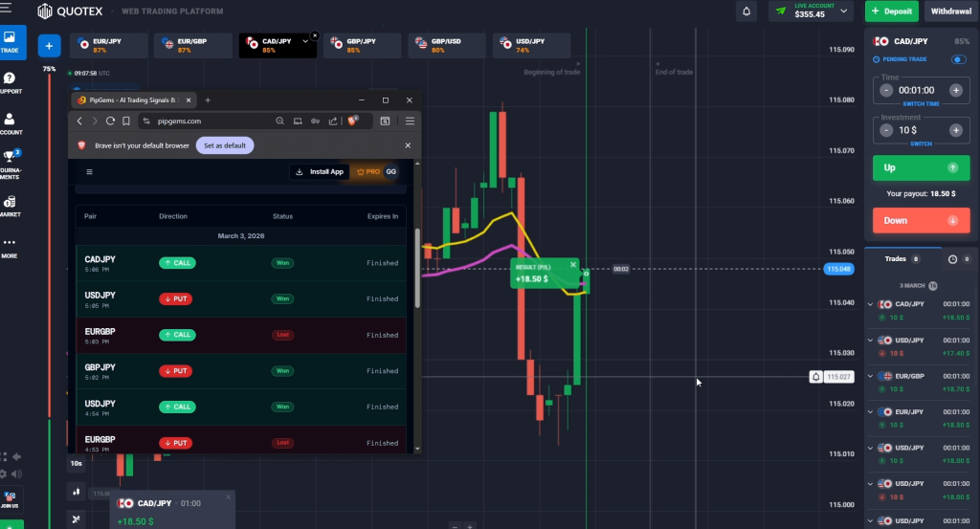
Task: Click zoom magnifier in Brave address bar
Action: [280, 121]
